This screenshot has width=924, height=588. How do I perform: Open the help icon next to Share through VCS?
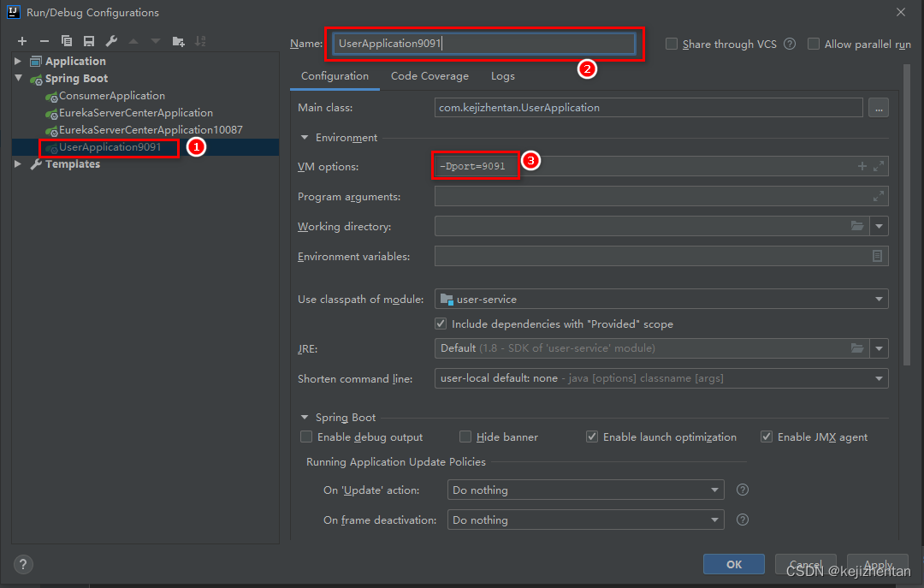pos(790,44)
